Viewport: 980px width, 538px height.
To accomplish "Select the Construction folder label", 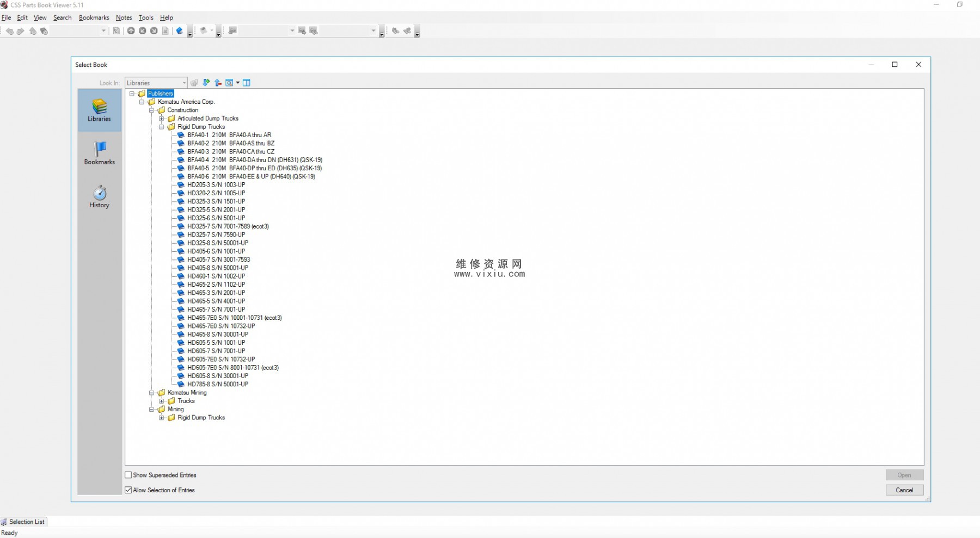I will tap(183, 110).
